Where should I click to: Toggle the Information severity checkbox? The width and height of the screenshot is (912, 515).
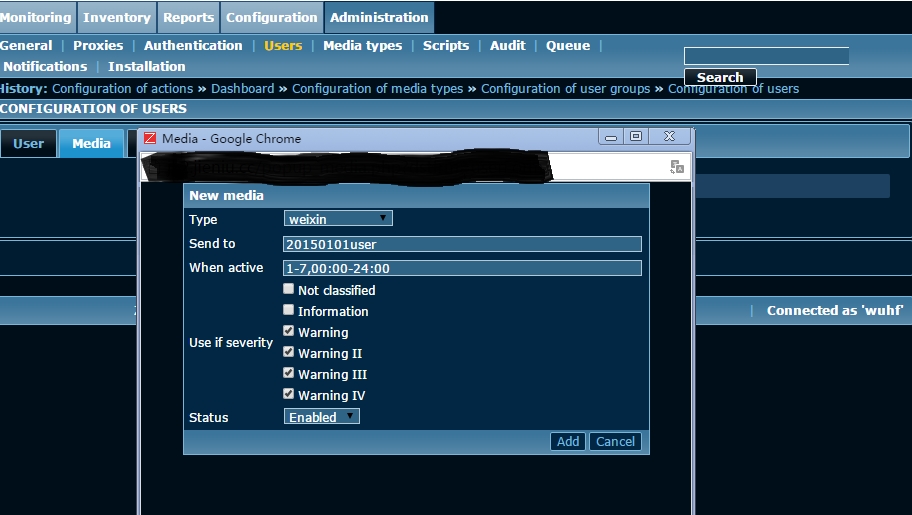pos(288,310)
